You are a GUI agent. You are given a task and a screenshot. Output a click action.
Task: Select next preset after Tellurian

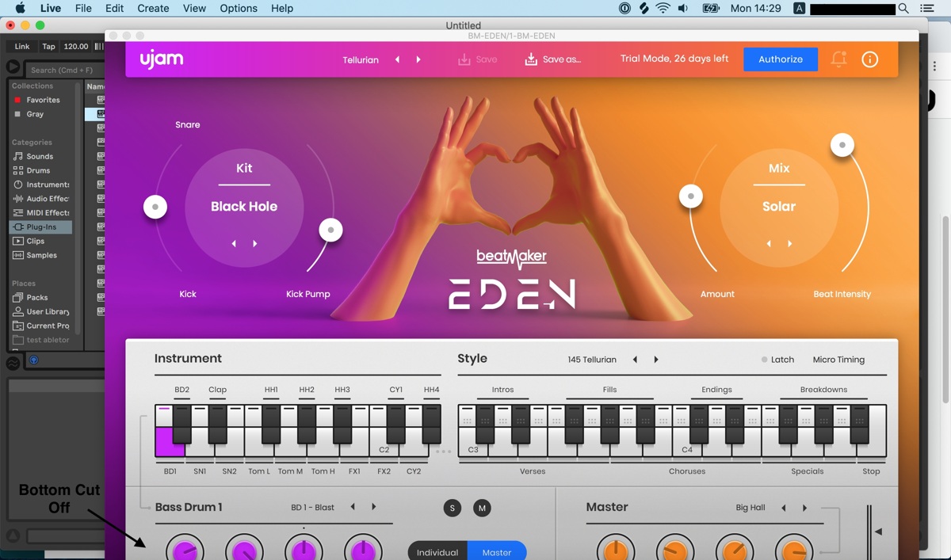point(418,59)
